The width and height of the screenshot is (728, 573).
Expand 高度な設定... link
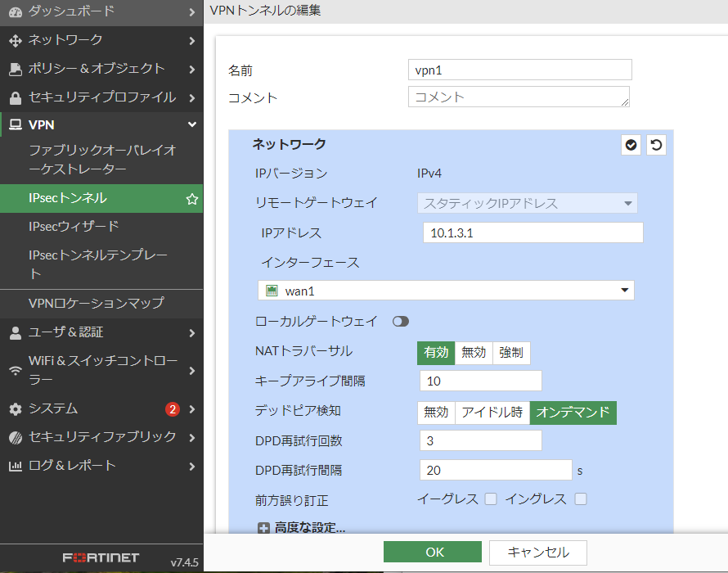[310, 527]
